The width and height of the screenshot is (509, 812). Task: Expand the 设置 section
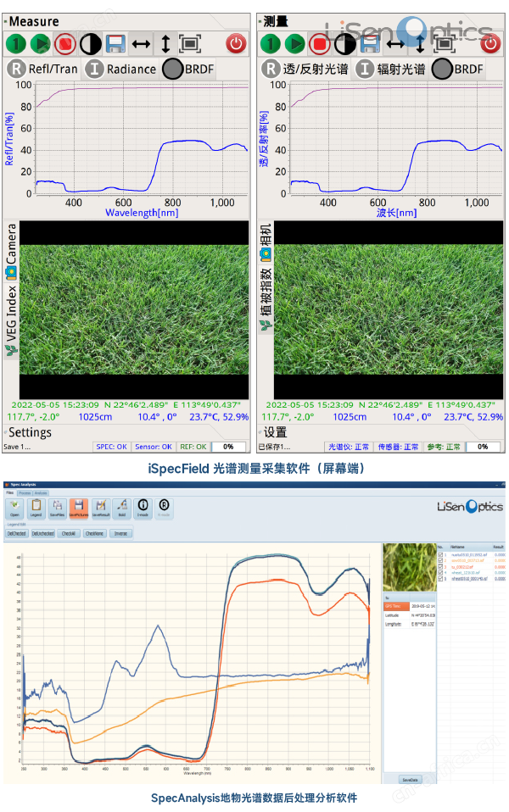click(273, 432)
